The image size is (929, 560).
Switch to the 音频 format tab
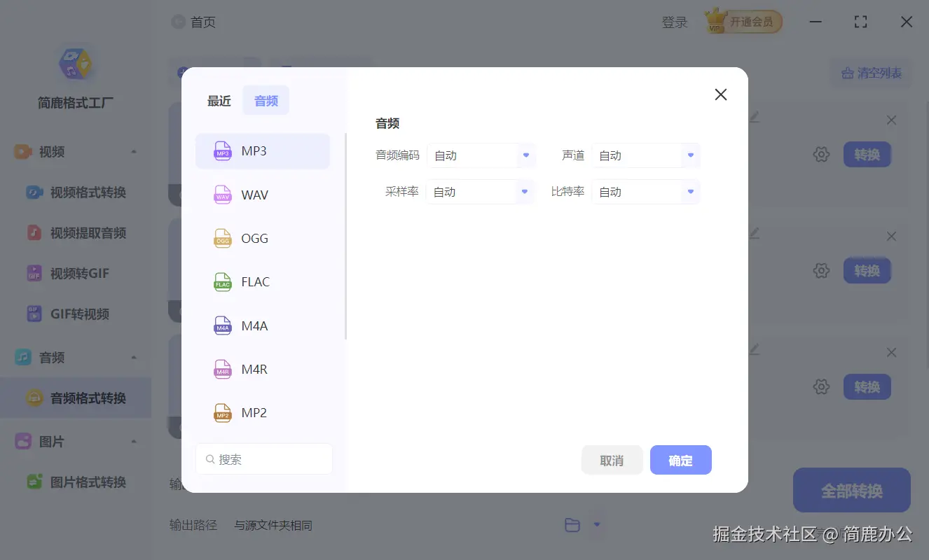pos(266,100)
